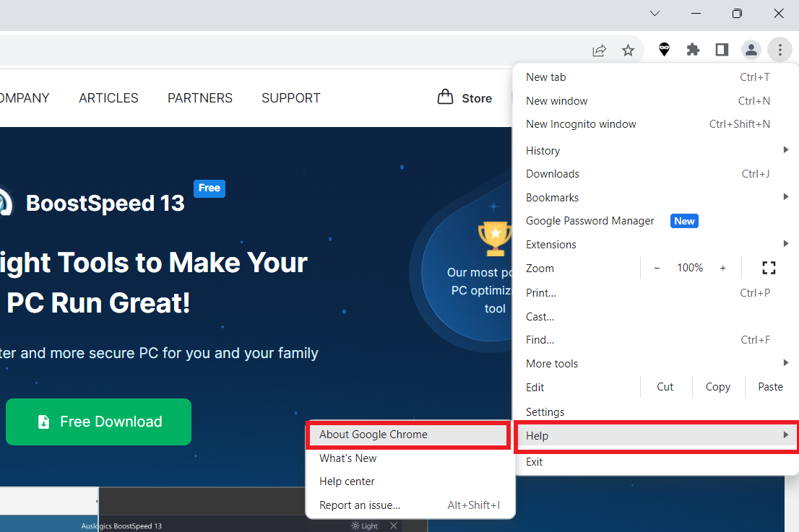
Task: Click the 100% zoom level value
Action: [690, 268]
